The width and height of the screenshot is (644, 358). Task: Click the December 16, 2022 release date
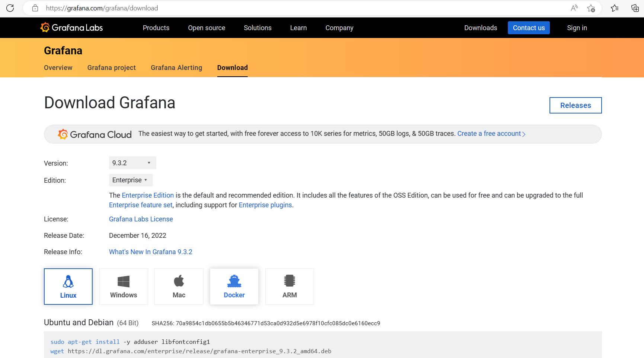[138, 236]
